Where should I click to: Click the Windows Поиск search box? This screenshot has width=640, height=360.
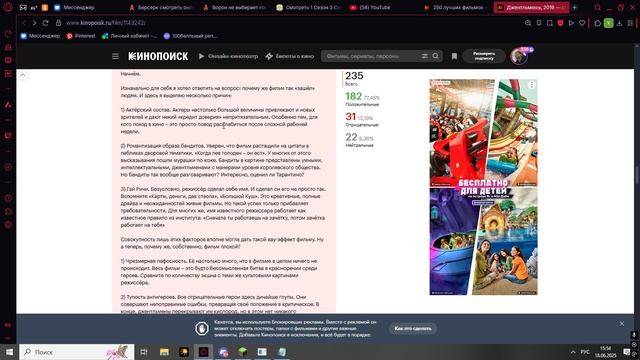click(x=77, y=352)
